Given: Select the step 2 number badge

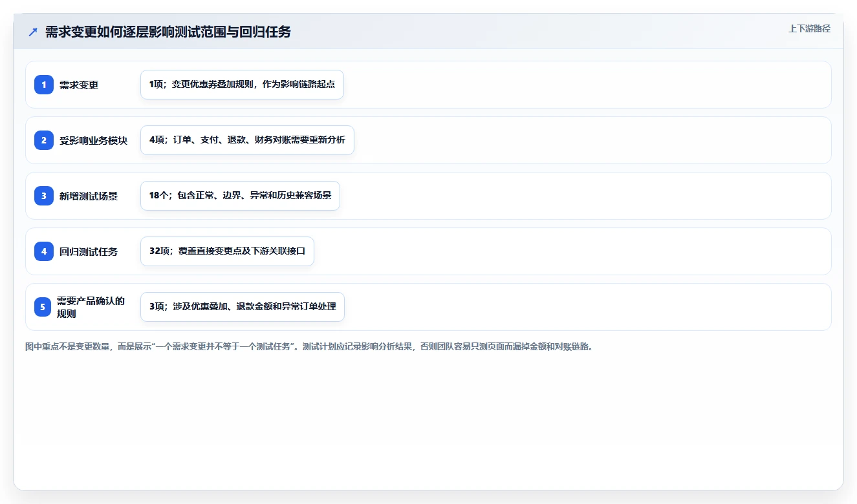Looking at the screenshot, I should [44, 140].
